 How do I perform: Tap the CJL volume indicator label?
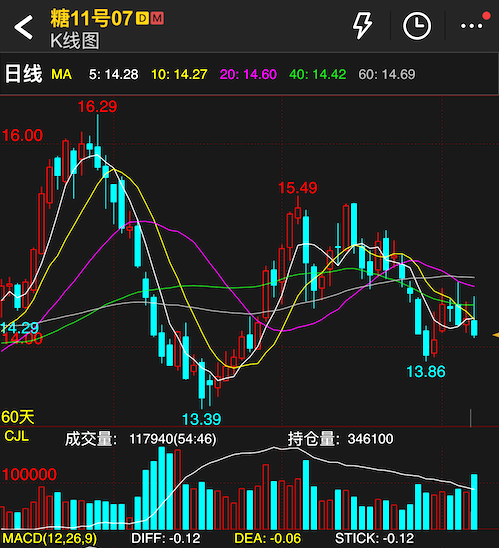pos(16,436)
